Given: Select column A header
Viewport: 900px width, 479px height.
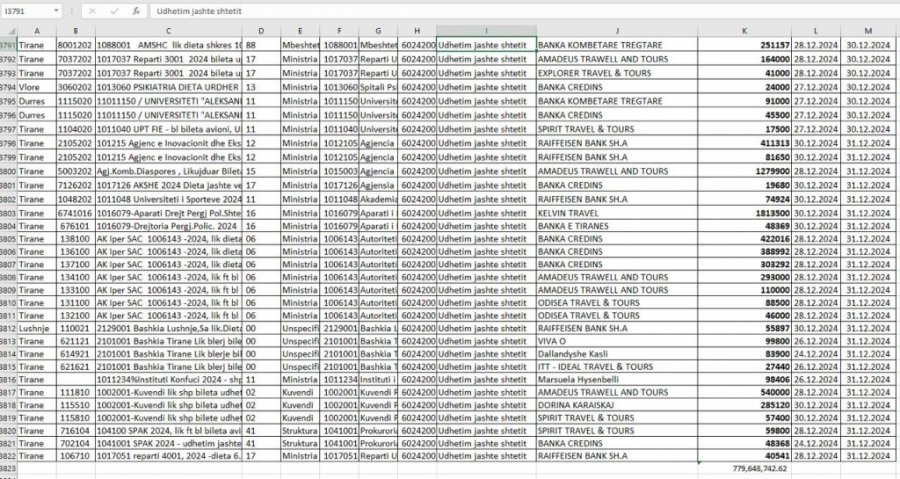Looking at the screenshot, I should click(x=36, y=31).
